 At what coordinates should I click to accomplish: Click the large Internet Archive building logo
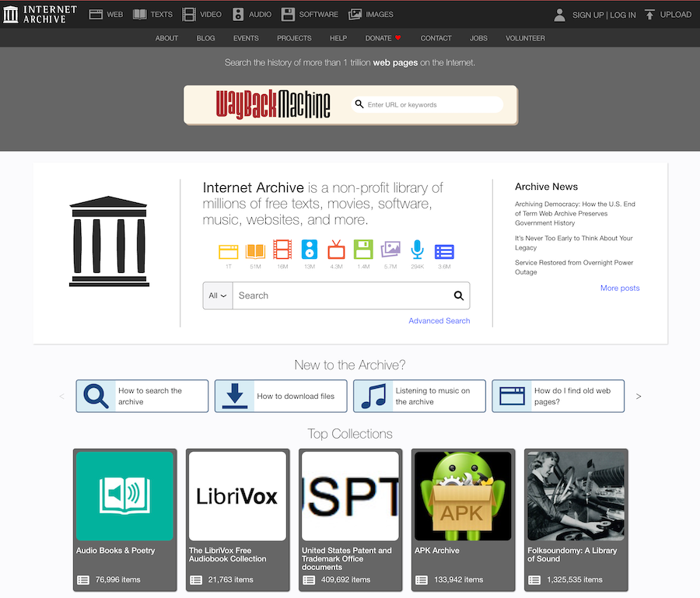point(109,241)
